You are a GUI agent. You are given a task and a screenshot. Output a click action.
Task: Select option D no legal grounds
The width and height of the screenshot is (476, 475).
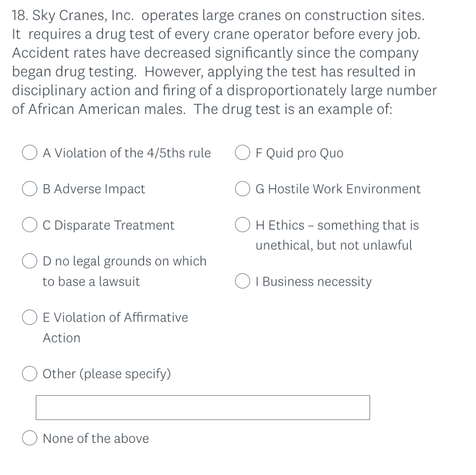(x=29, y=261)
